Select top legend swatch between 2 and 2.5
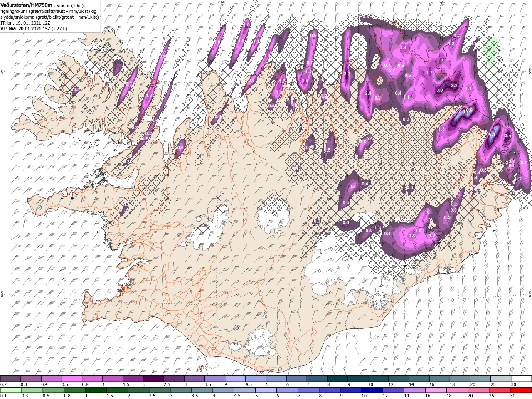 pyautogui.click(x=153, y=378)
